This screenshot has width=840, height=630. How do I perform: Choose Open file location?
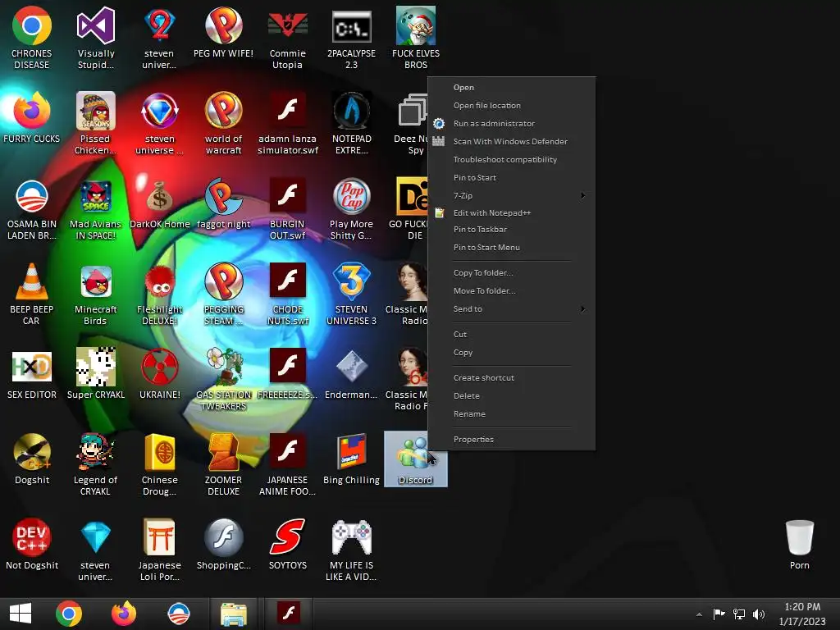point(512,106)
